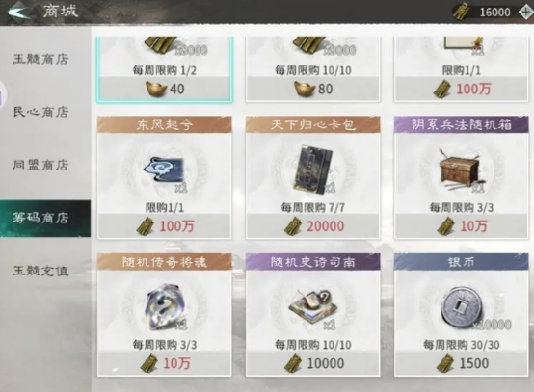Purchase the item priced at 40 gold ingots
The width and height of the screenshot is (534, 392).
tap(165, 89)
